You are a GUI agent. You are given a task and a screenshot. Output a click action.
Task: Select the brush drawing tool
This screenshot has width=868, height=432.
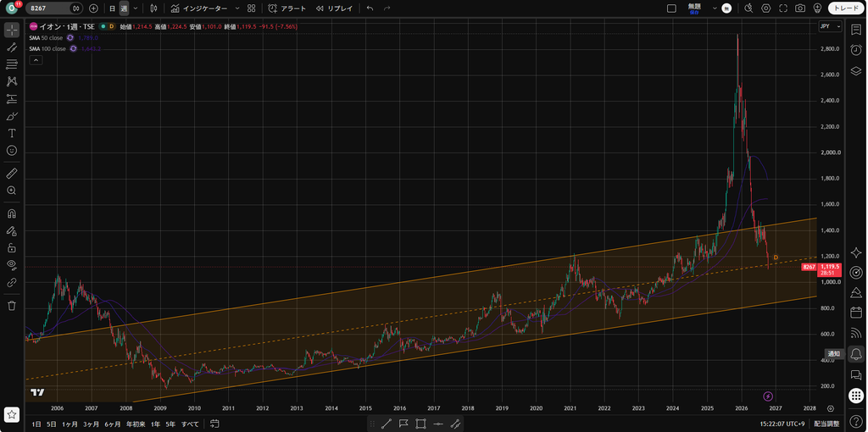tap(12, 116)
